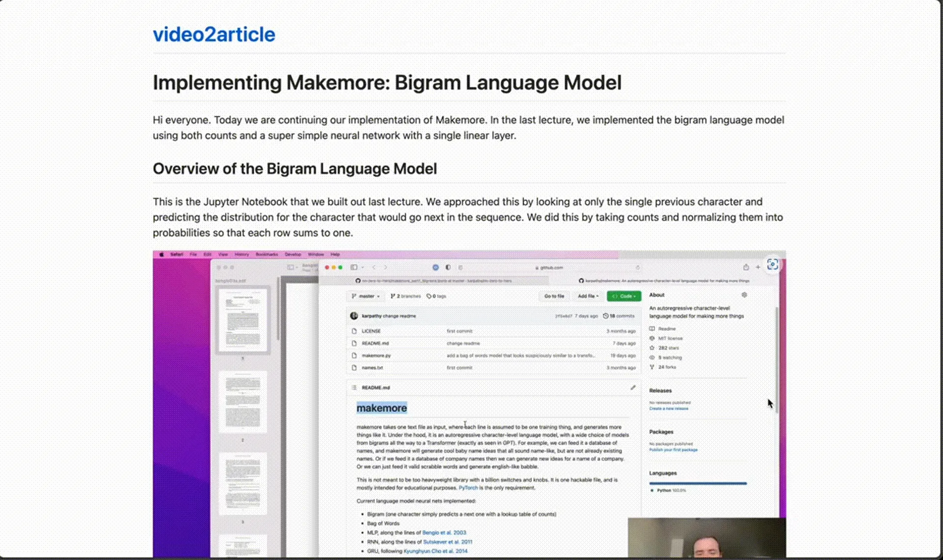Open the Help menu in the embedded screenshot
Image resolution: width=943 pixels, height=560 pixels.
pos(335,254)
